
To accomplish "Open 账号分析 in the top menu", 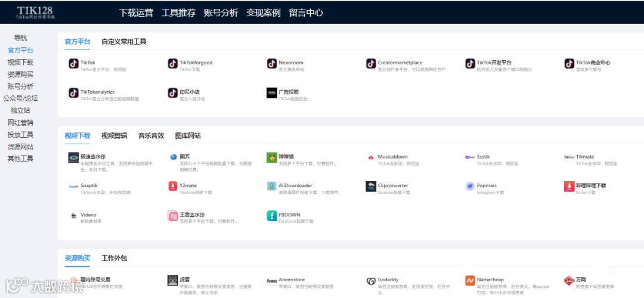I will click(221, 13).
